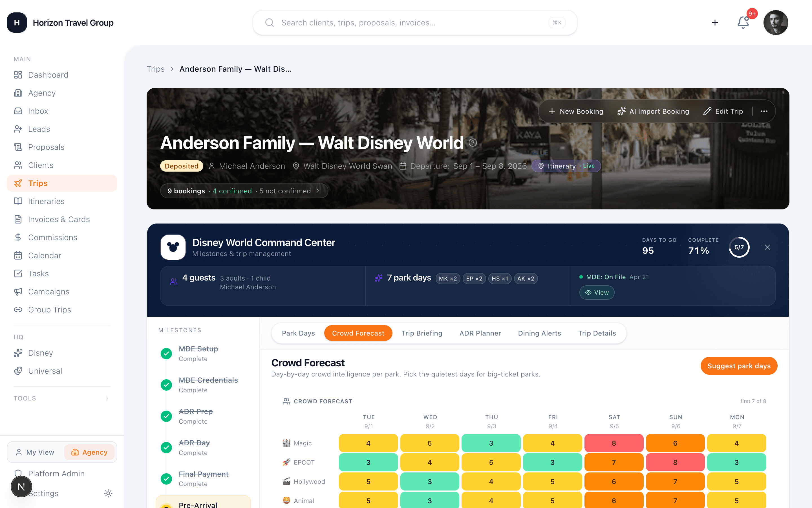Close the Disney World Command Center panel

click(767, 247)
